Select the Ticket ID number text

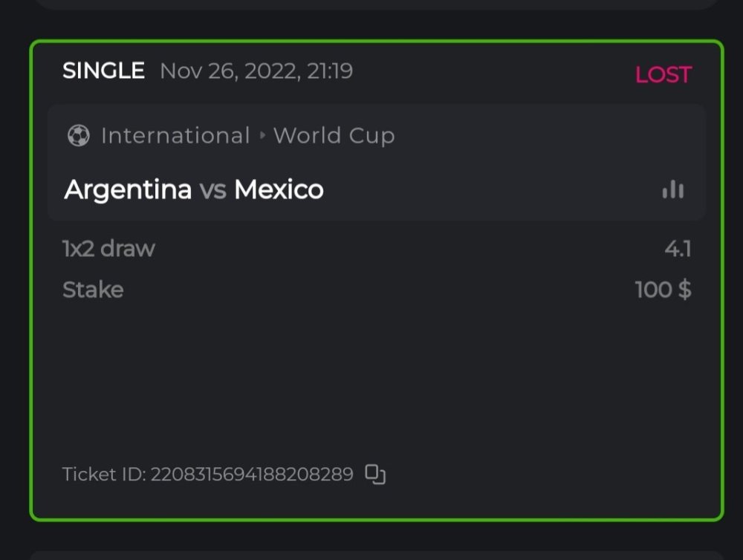253,474
